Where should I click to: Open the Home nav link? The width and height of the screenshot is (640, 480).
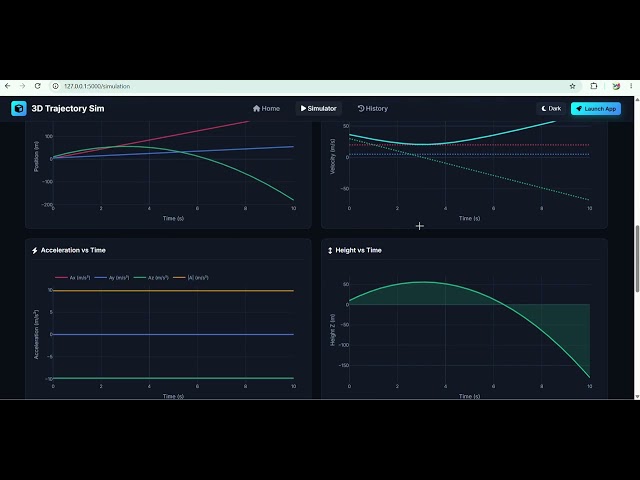pos(266,109)
